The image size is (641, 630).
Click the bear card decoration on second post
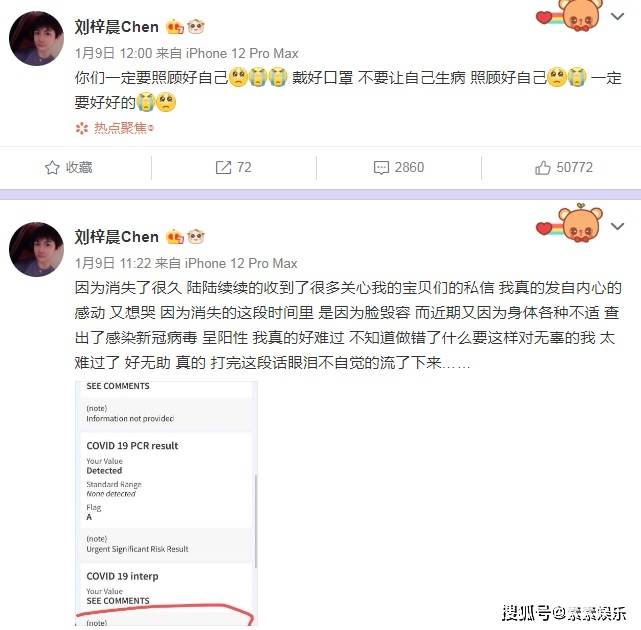pos(569,224)
